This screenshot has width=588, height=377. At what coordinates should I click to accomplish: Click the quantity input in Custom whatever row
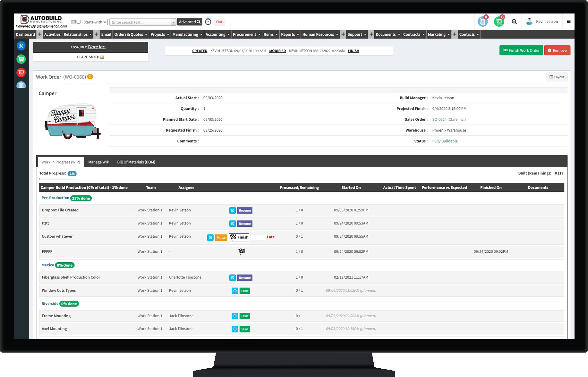pos(258,238)
